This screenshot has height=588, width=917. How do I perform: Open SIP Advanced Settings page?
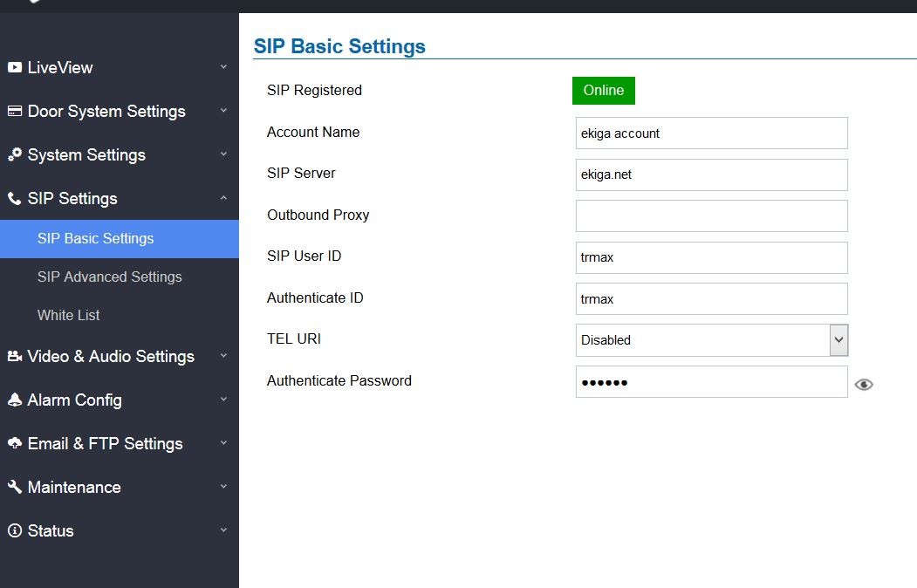coord(110,277)
